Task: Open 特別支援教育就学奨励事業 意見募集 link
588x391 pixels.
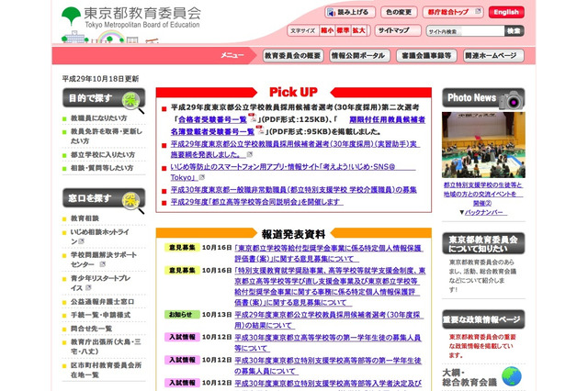Action: pos(330,286)
